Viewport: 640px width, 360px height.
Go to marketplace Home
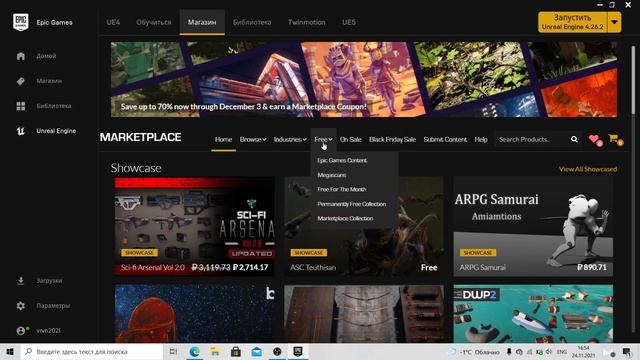pos(223,140)
